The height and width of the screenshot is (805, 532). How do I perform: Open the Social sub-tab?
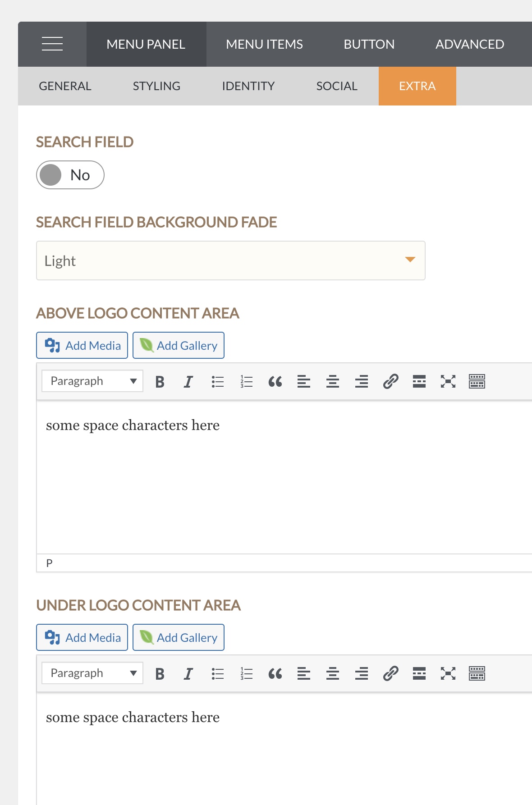pos(337,86)
